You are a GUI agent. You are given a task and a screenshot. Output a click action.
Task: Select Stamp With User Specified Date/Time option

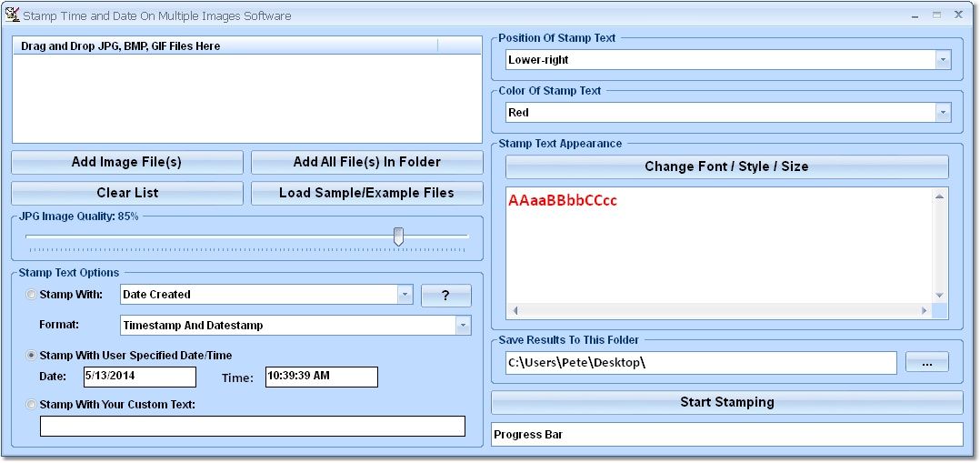31,356
